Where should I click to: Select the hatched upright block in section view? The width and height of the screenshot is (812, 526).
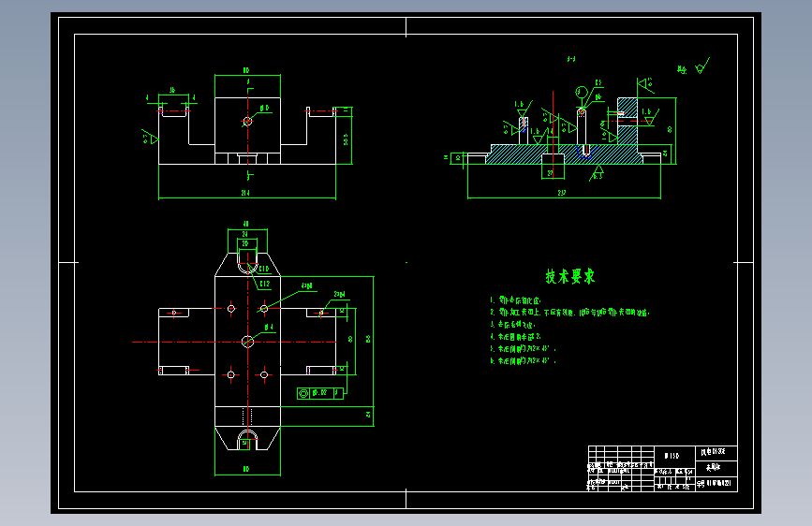tap(627, 121)
